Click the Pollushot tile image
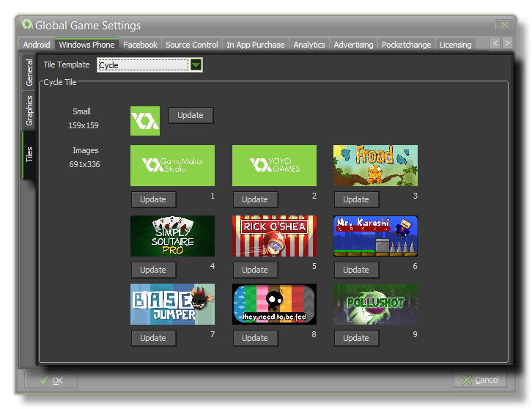This screenshot has width=532, height=409. point(375,304)
